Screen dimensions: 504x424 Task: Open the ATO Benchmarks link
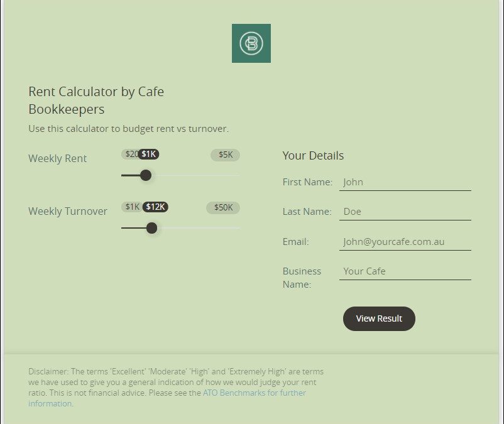coord(254,393)
